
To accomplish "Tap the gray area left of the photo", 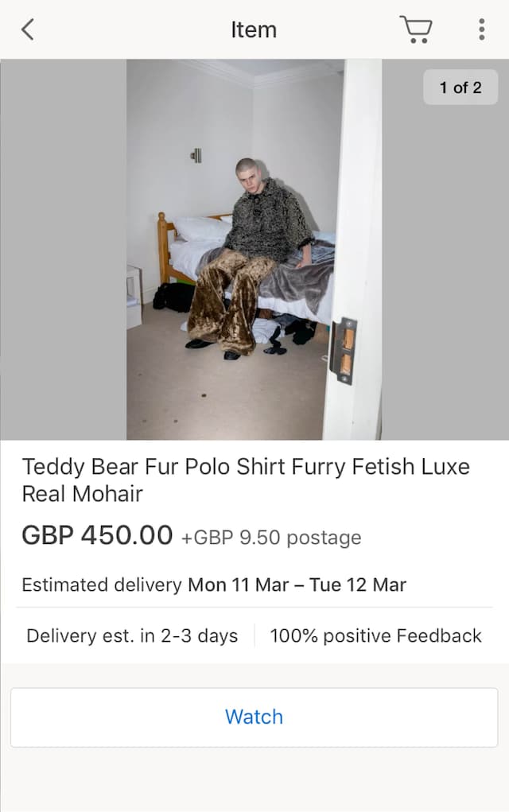I will [63, 249].
